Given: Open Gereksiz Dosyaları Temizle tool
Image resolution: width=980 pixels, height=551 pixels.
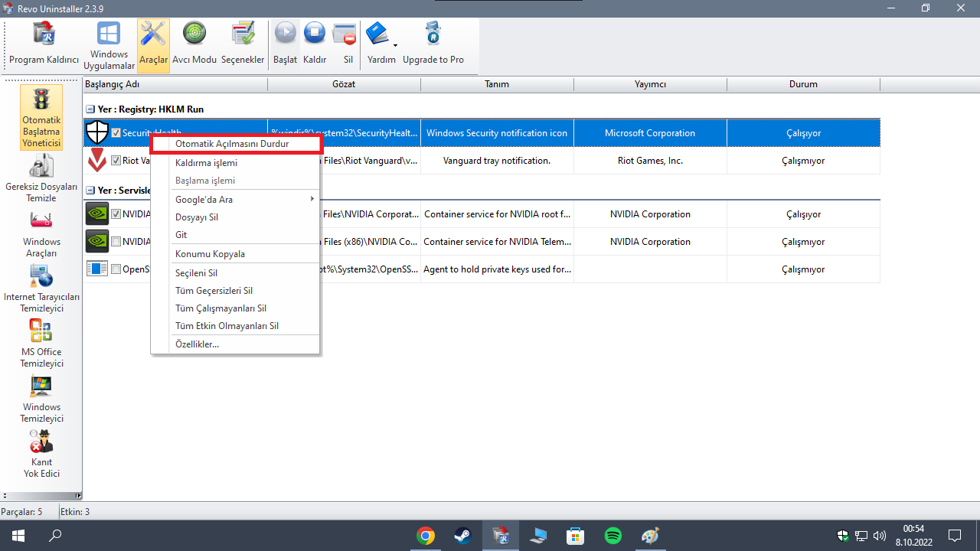Looking at the screenshot, I should pos(41,178).
